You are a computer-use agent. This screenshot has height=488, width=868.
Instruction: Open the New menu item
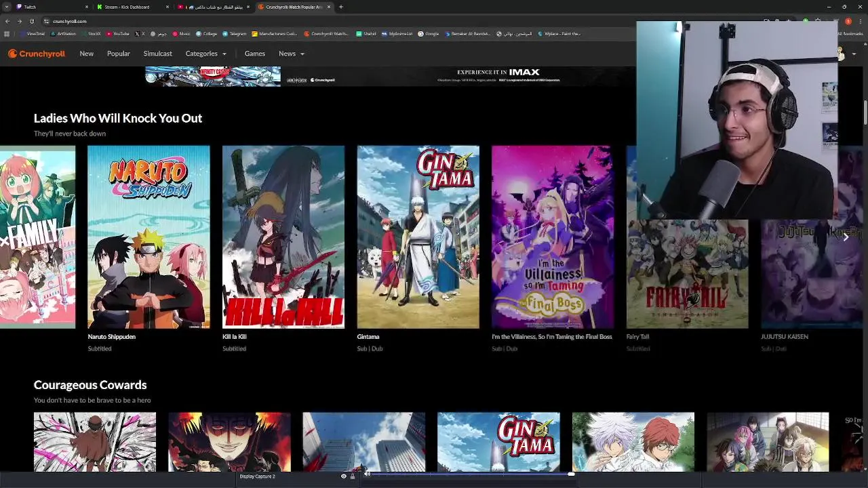point(86,54)
